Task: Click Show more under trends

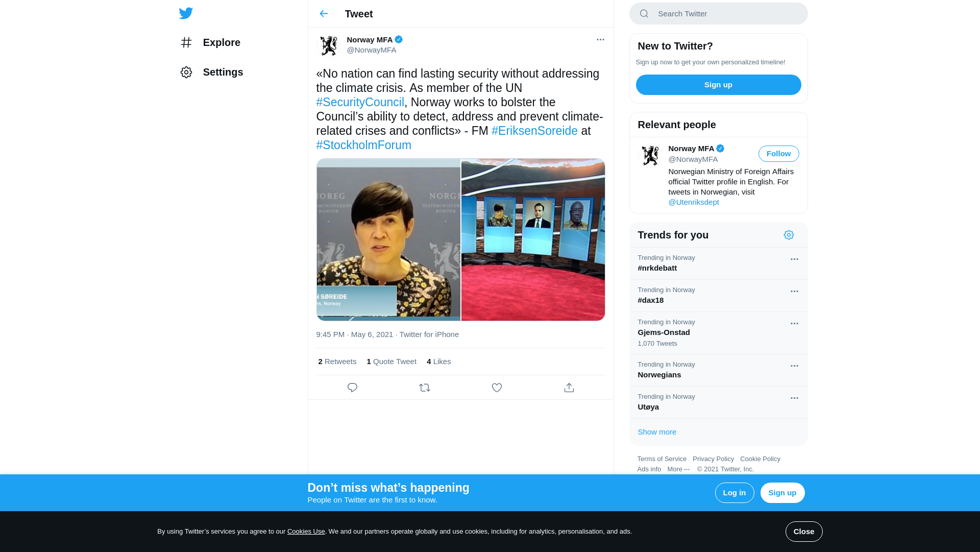Action: (x=657, y=432)
